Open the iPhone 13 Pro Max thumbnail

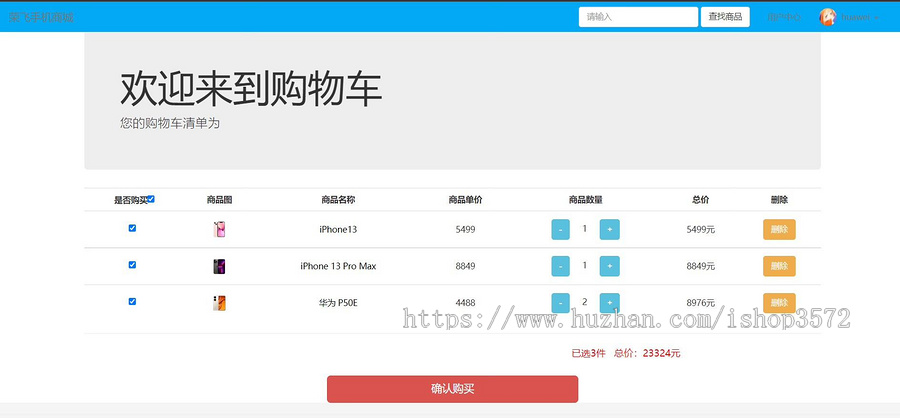tap(219, 266)
